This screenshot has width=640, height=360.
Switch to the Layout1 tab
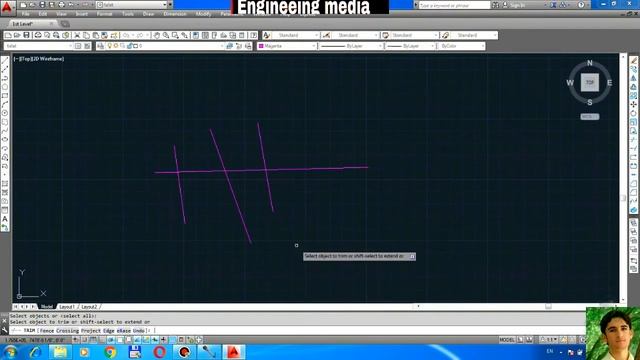tap(67, 307)
